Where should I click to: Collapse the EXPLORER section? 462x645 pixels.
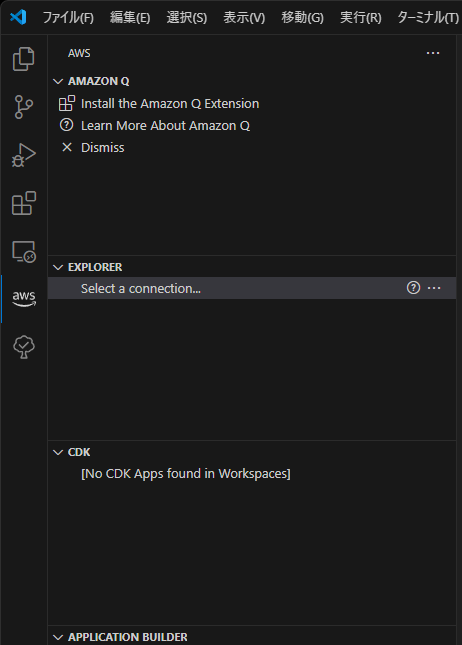pyautogui.click(x=58, y=267)
